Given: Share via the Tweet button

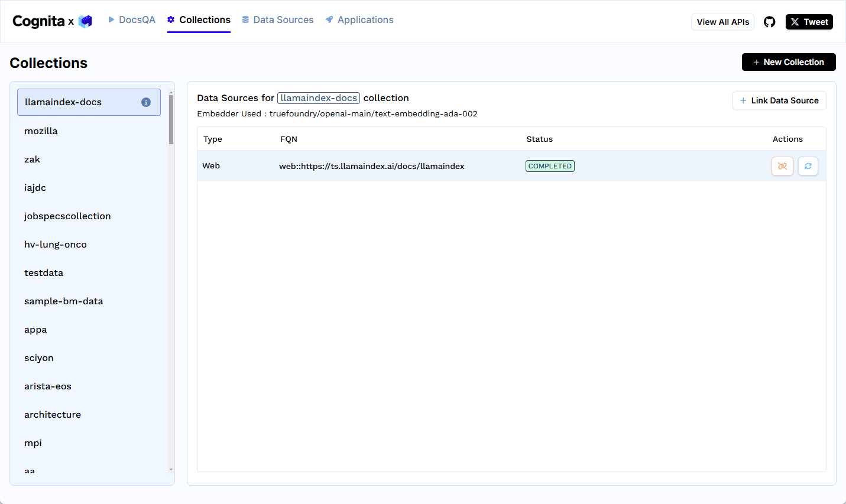Looking at the screenshot, I should [x=809, y=22].
